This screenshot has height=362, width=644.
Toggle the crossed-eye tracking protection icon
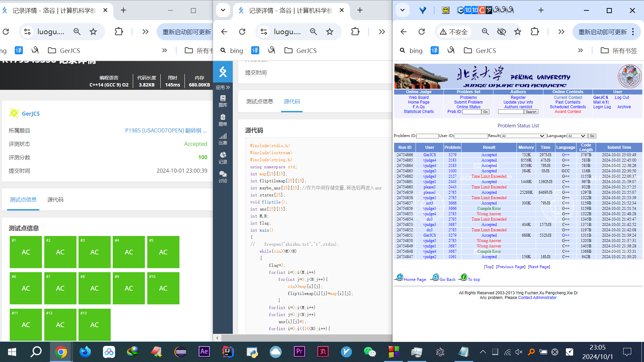coord(501,32)
